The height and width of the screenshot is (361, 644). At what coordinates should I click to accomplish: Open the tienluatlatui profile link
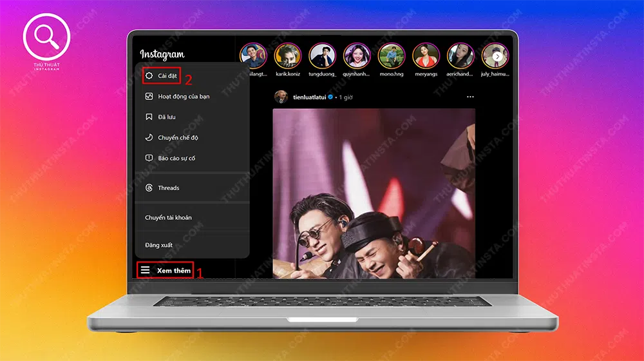point(310,97)
